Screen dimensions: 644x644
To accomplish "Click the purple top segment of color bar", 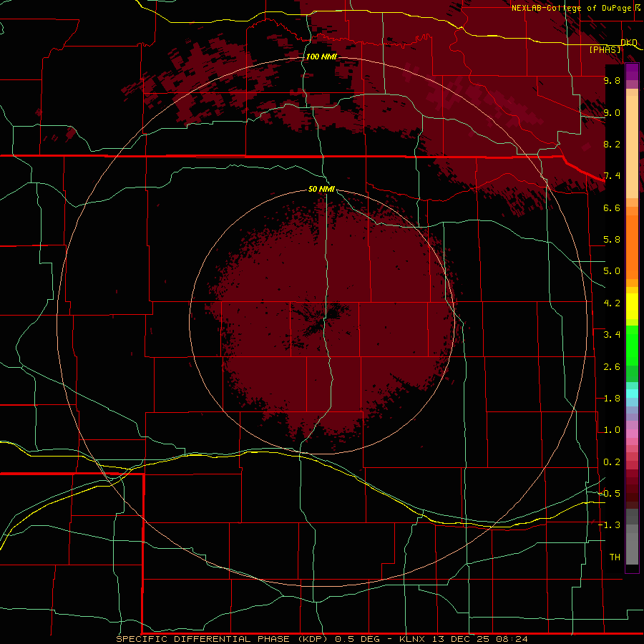I will [632, 72].
